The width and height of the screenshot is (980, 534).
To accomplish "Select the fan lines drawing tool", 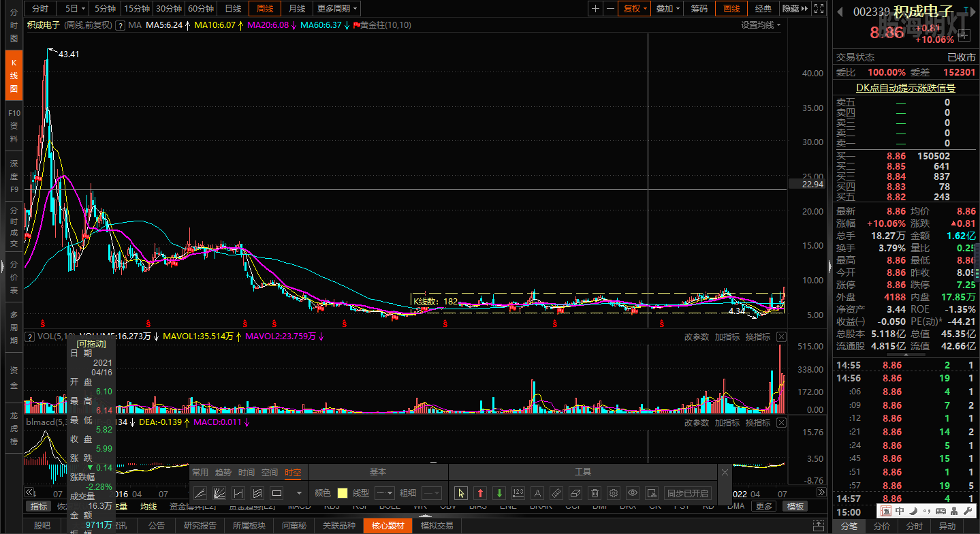I will click(x=219, y=493).
